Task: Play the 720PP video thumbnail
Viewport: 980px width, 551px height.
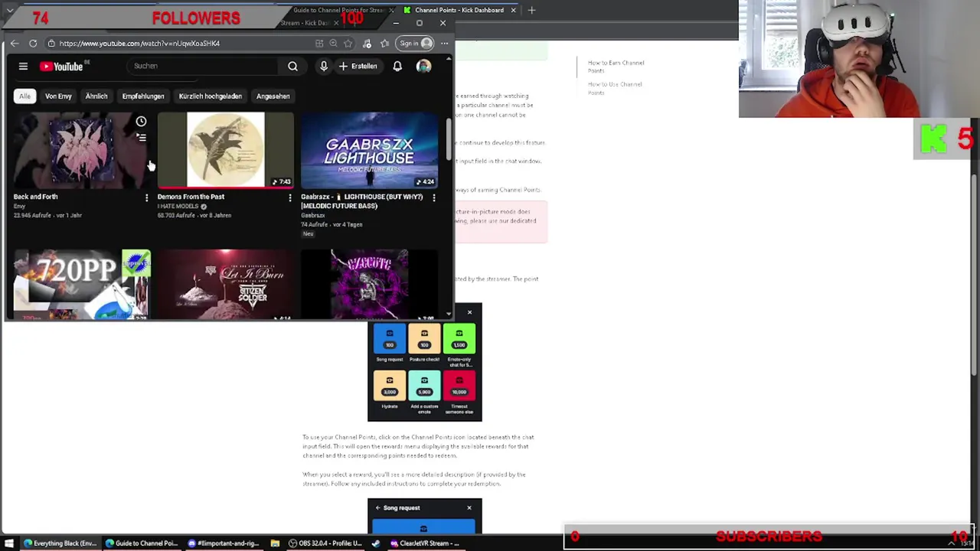Action: [80, 284]
